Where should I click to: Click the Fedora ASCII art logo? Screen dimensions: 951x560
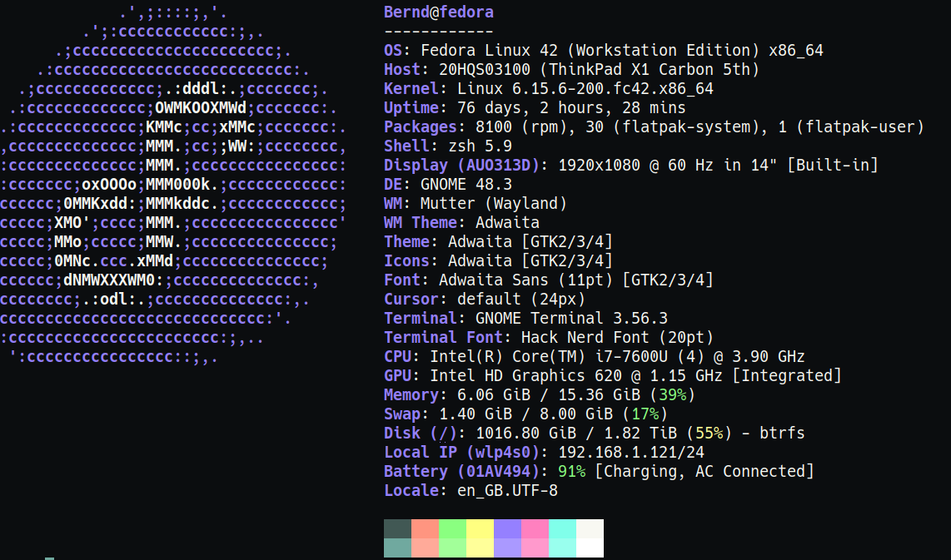coord(172,185)
